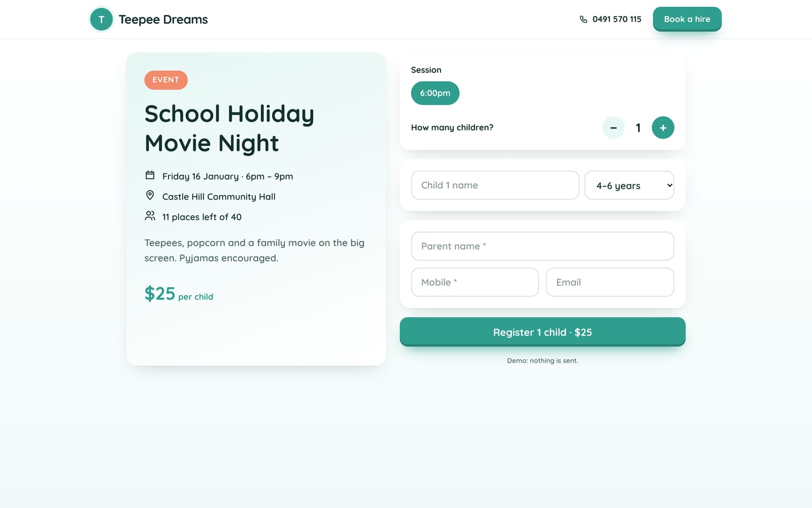Focus the Email input field
This screenshot has height=508, width=812.
pos(610,282)
